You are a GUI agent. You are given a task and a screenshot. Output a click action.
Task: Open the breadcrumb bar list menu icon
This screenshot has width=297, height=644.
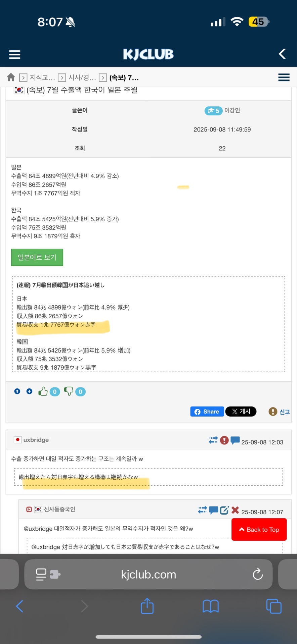click(x=284, y=77)
